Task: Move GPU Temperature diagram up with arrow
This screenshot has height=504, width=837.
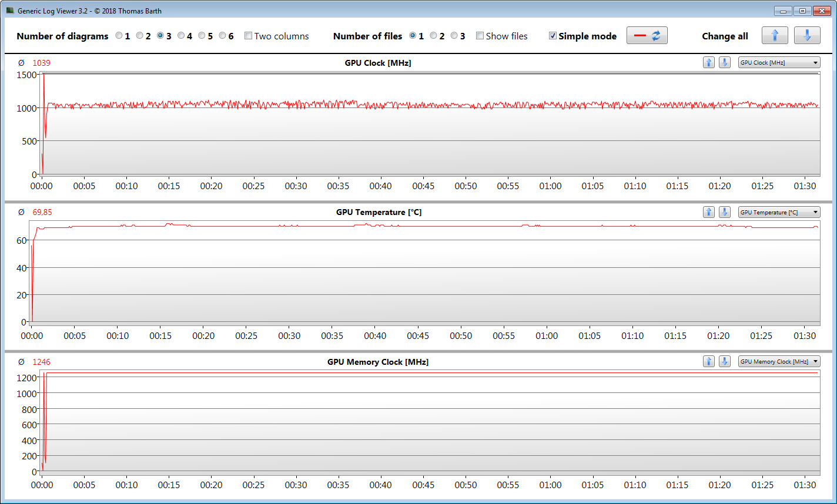Action: [709, 212]
